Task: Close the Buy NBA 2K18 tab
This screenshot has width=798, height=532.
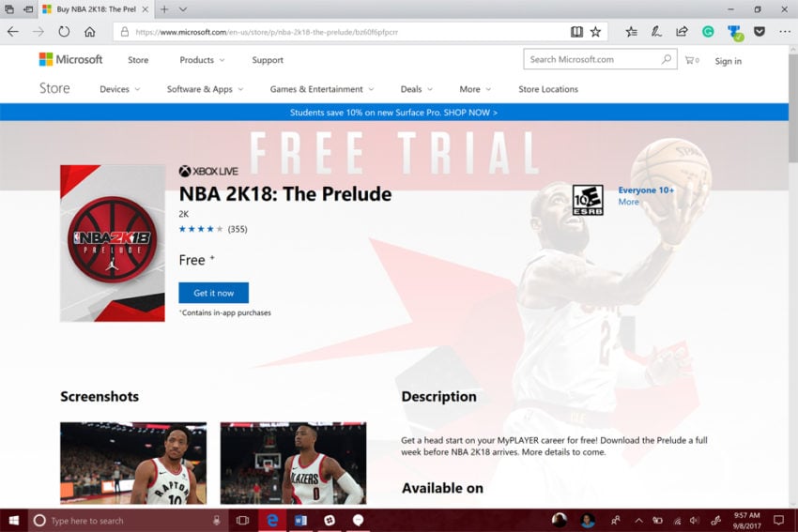Action: click(x=145, y=9)
